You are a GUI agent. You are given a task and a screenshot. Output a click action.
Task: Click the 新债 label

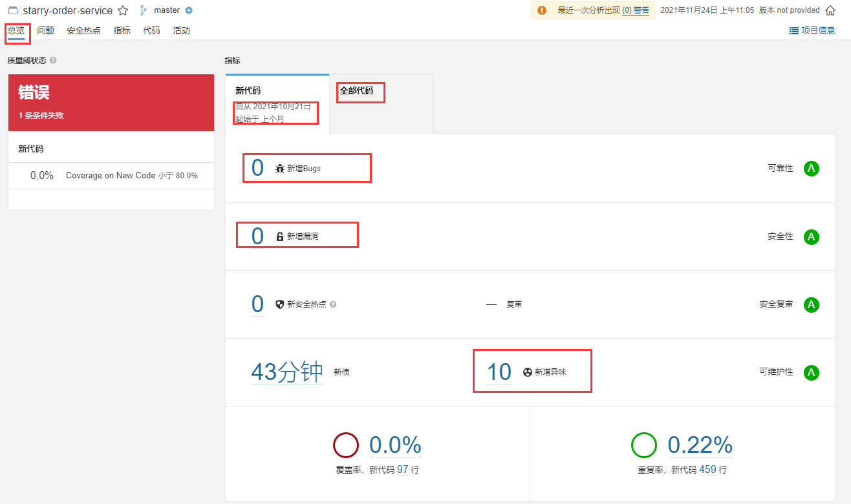[x=341, y=372]
